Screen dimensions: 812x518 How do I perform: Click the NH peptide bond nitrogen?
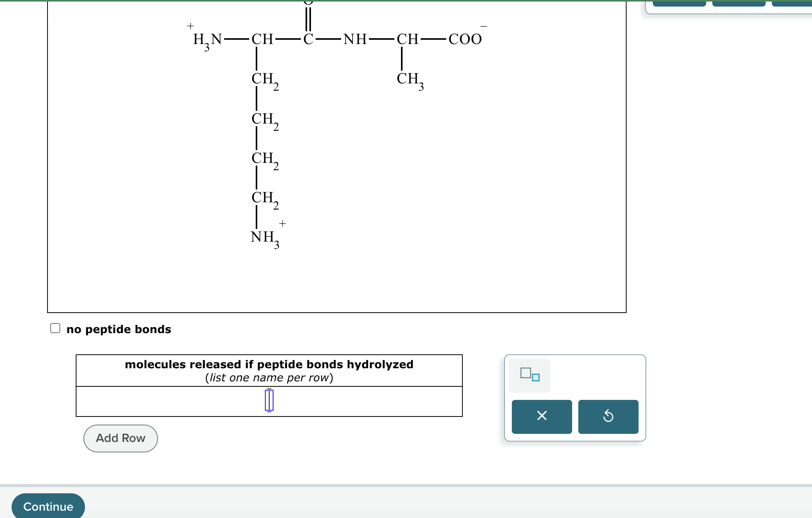point(355,39)
